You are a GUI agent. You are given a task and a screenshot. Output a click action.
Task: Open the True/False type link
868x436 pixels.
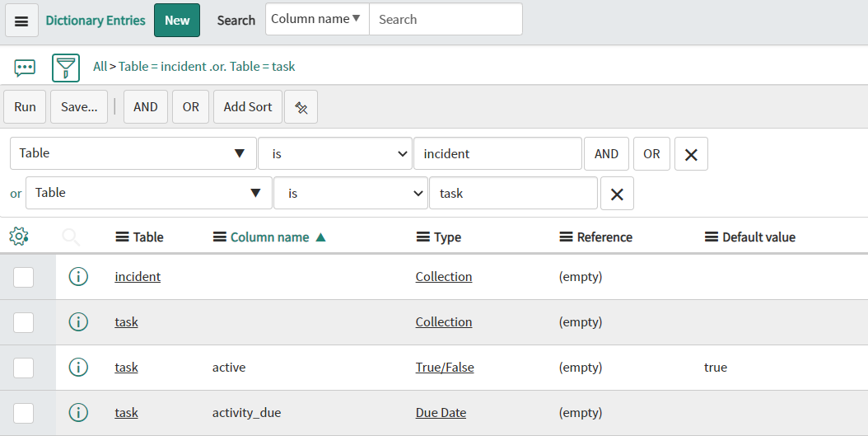(x=445, y=368)
